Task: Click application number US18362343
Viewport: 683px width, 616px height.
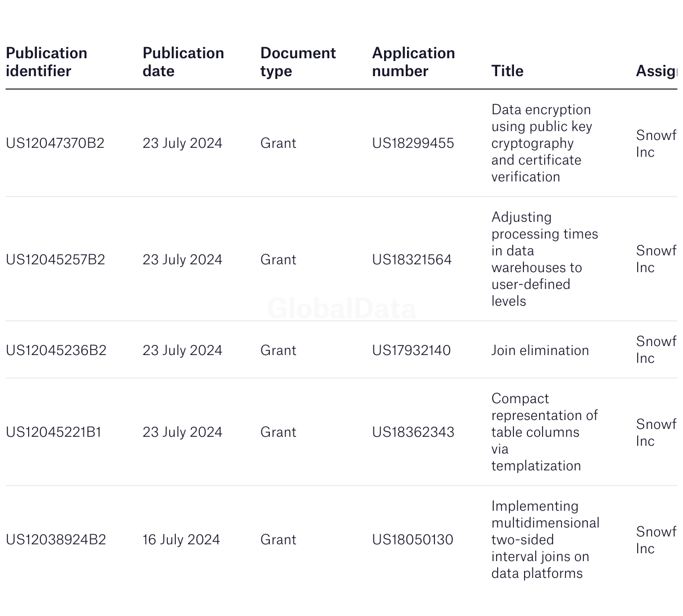Action: [413, 432]
